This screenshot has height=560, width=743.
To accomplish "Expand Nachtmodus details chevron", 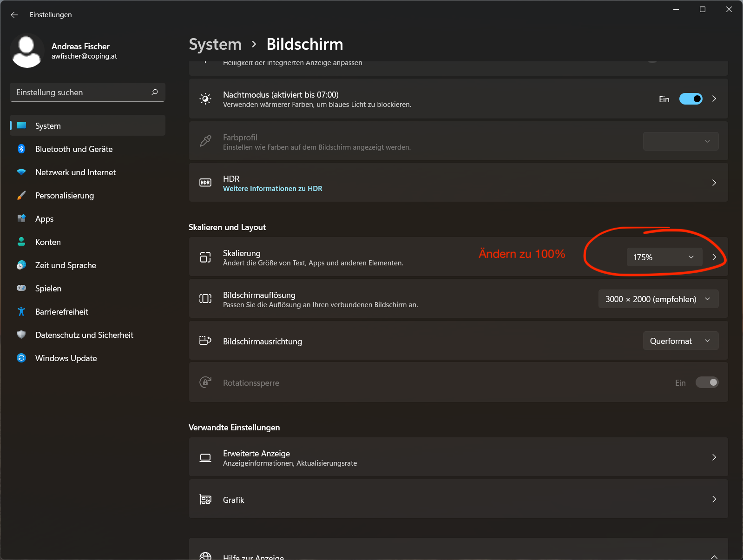I will pos(714,99).
